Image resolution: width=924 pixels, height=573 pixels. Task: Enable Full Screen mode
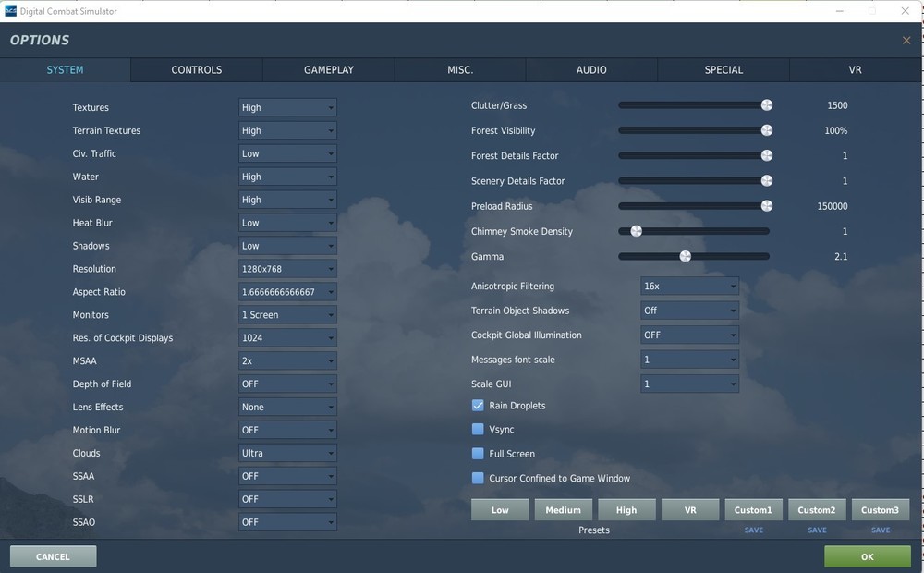478,454
